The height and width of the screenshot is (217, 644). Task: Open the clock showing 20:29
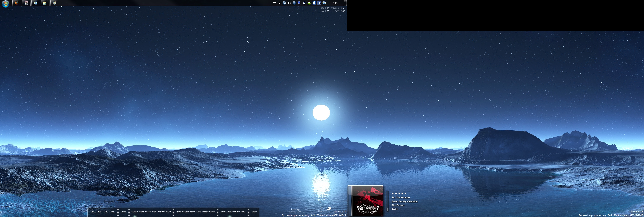coord(335,3)
